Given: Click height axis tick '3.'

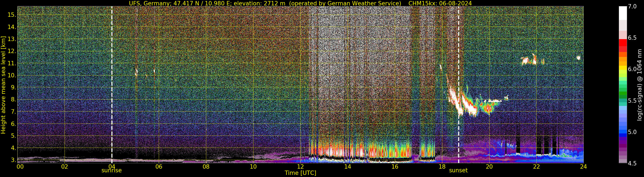Looking at the screenshot, I should point(14,160).
